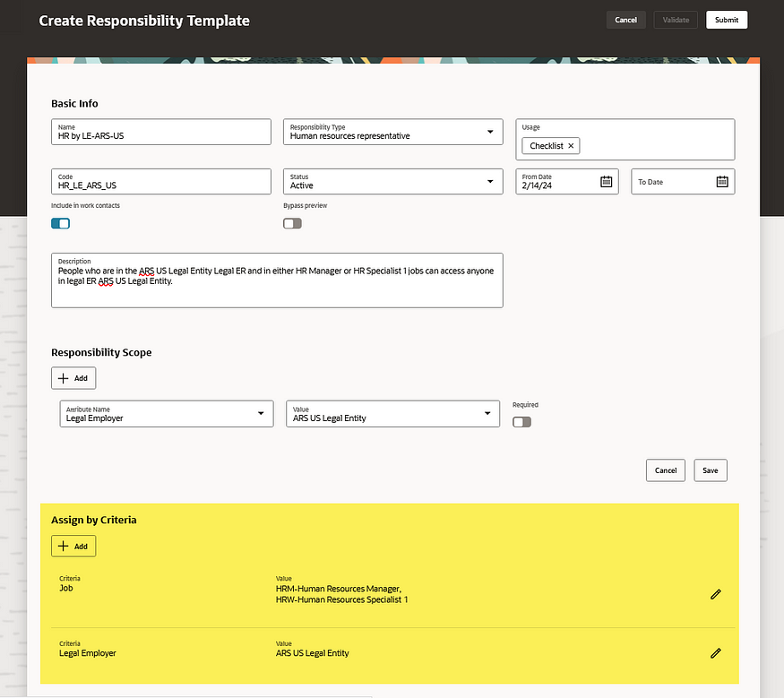Enable the Bypass preview switch
784x698 pixels.
click(x=292, y=223)
